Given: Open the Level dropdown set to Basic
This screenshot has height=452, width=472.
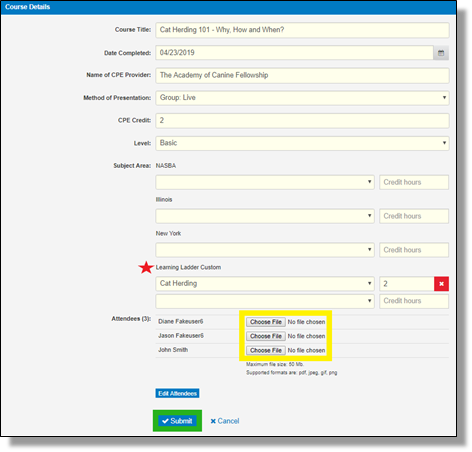Looking at the screenshot, I should 302,143.
